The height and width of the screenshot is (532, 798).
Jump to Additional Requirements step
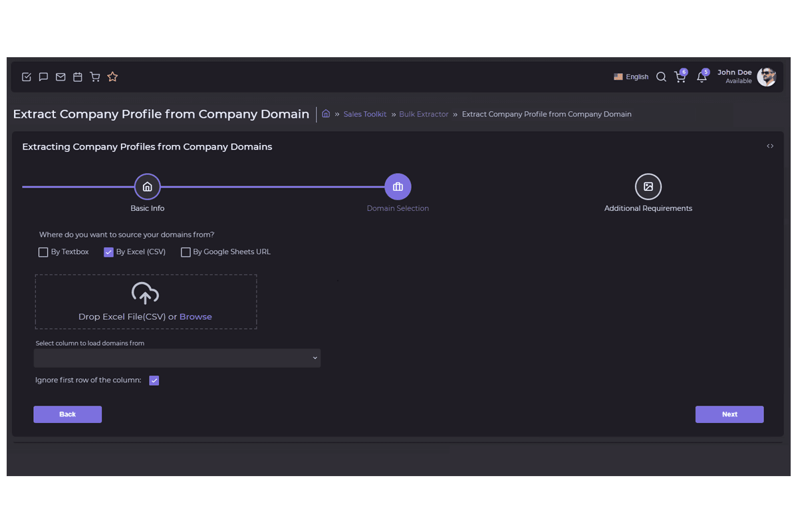(648, 187)
